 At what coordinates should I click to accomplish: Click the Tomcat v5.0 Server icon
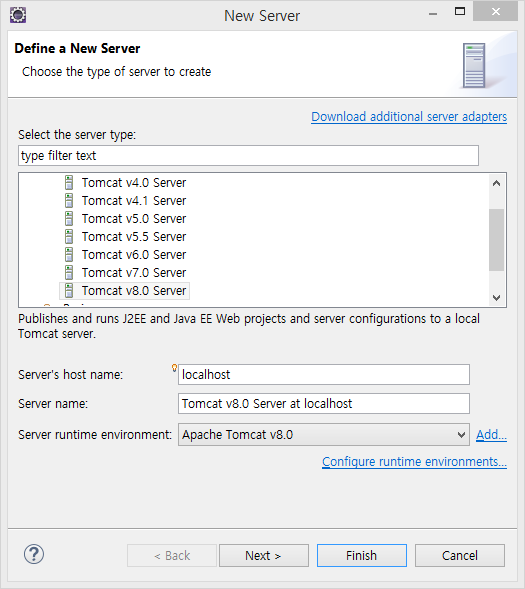tap(69, 219)
